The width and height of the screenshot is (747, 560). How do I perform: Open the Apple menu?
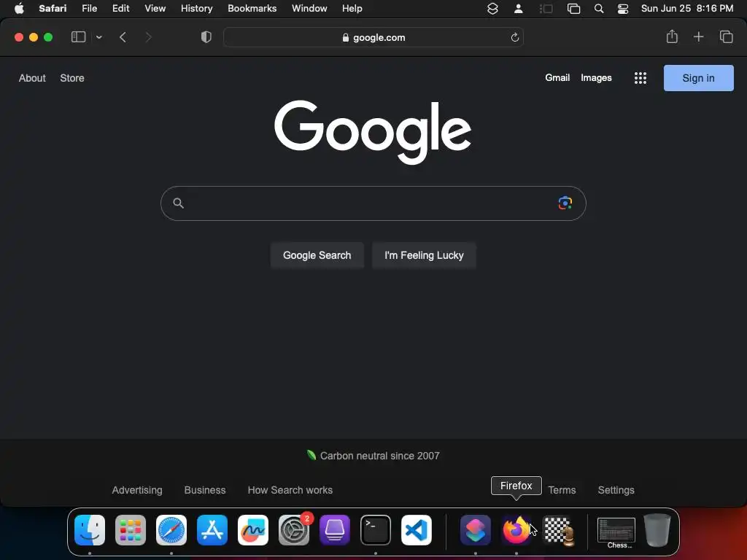coord(19,9)
